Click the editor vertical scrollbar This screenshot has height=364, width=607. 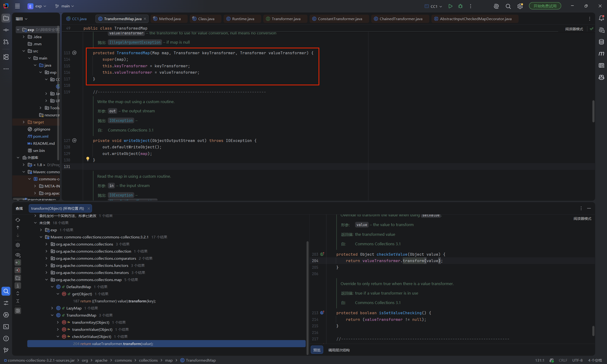(x=593, y=112)
